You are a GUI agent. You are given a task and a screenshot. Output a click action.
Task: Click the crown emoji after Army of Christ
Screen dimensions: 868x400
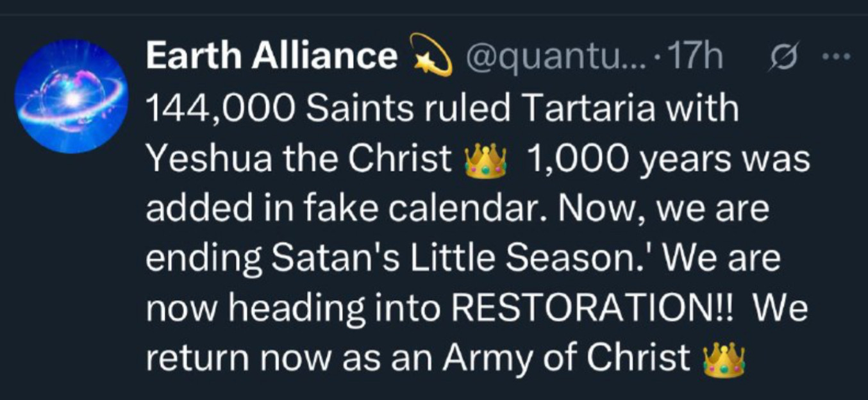(x=724, y=360)
